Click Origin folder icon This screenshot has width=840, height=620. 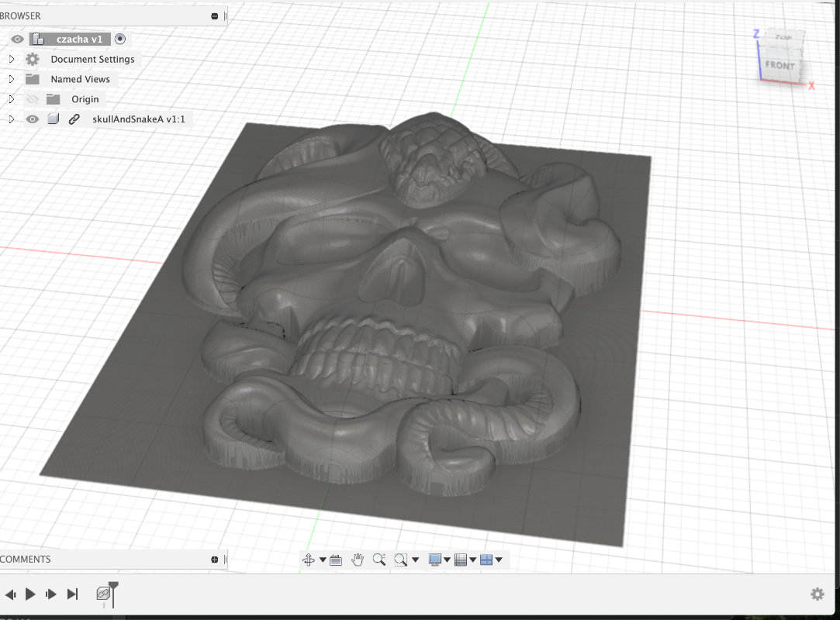click(x=53, y=99)
